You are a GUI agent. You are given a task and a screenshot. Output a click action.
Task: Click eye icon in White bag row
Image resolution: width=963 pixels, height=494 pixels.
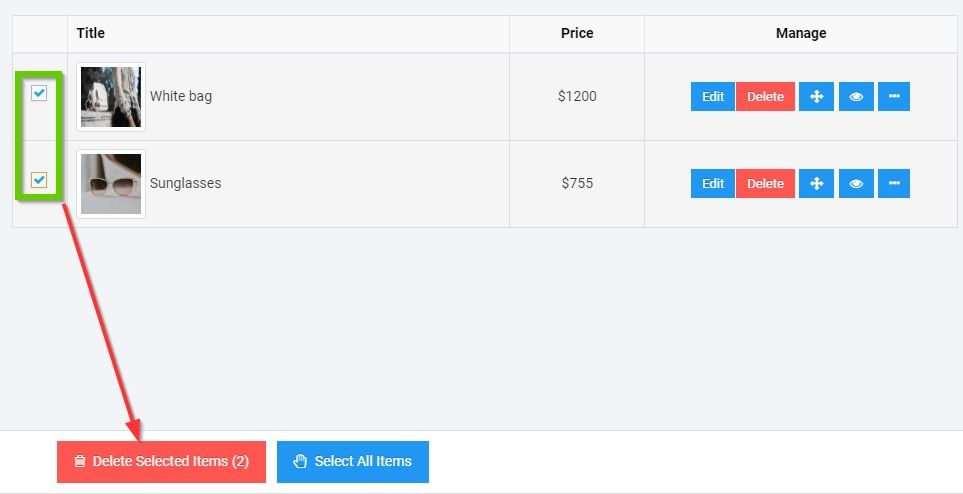click(856, 96)
